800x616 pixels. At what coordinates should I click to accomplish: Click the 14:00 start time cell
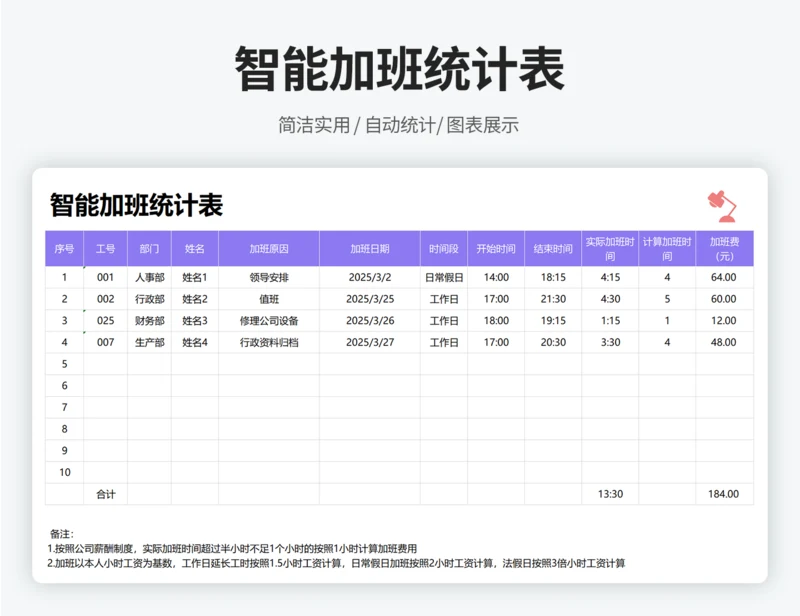point(496,277)
